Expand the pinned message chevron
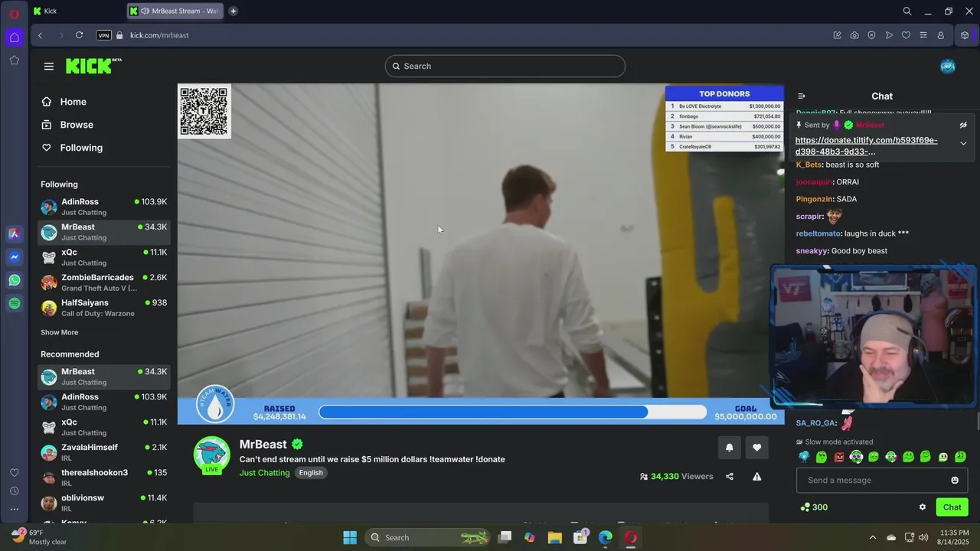The image size is (980, 551). [x=963, y=143]
